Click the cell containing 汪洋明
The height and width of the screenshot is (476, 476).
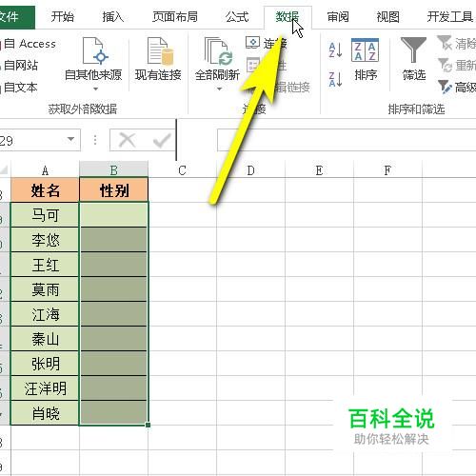45,388
